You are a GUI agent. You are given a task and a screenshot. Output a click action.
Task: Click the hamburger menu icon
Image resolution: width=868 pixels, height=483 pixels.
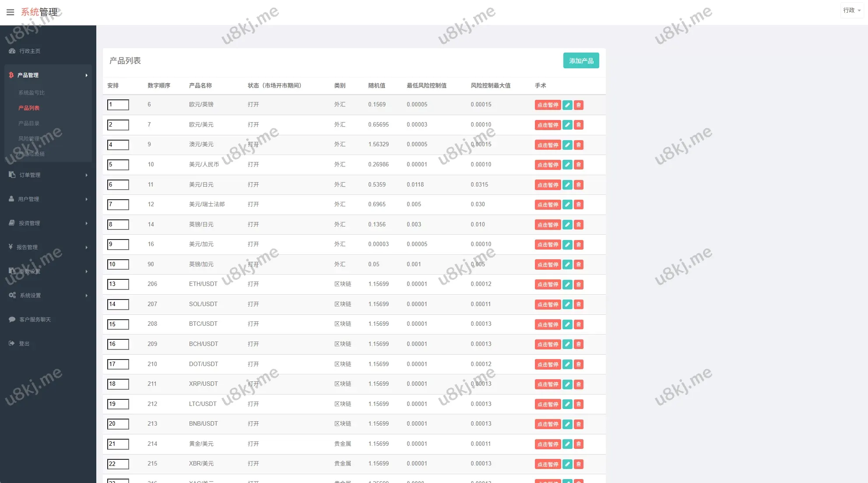(x=10, y=12)
